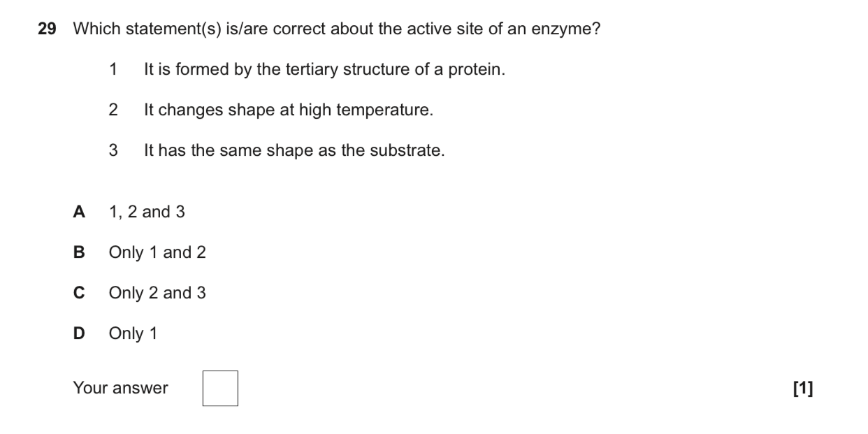
Task: Click the empty Your answer box
Action: tap(220, 389)
